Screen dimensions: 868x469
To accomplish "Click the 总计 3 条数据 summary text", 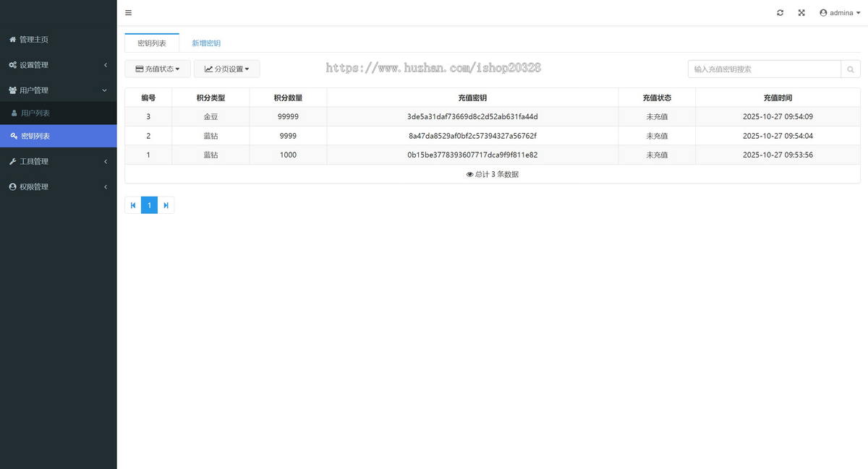I will pyautogui.click(x=496, y=174).
